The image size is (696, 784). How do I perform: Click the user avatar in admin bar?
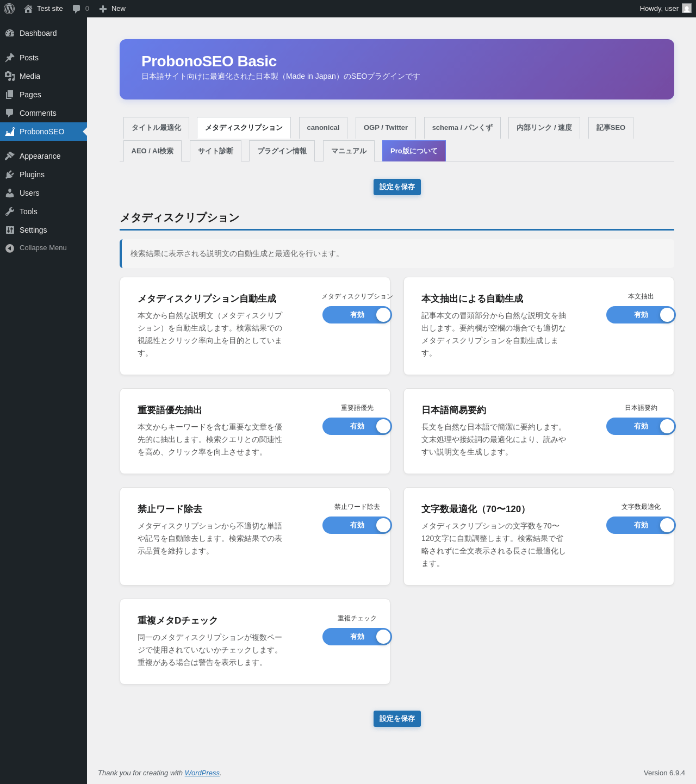[x=687, y=9]
